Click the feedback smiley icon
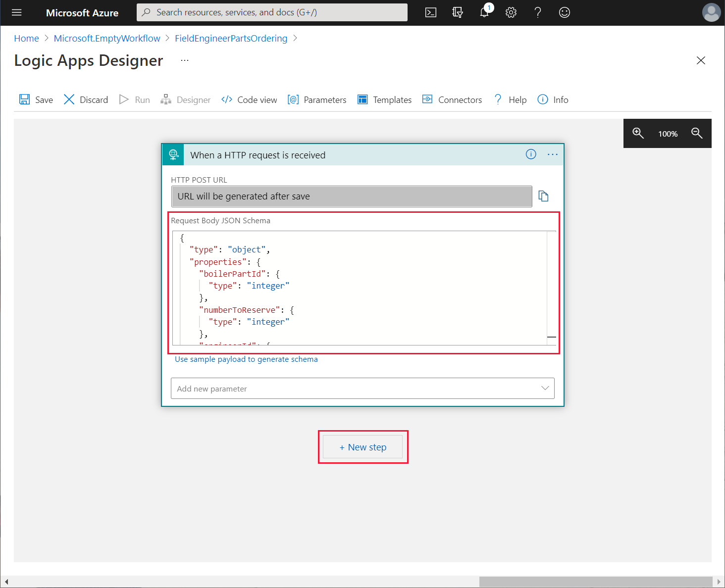 click(565, 12)
